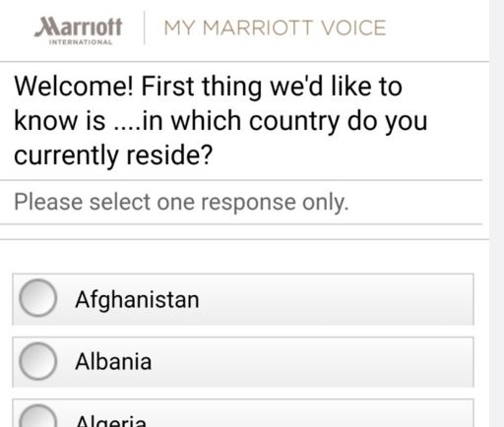Click the welcome country question heading
The image size is (504, 427).
(220, 120)
